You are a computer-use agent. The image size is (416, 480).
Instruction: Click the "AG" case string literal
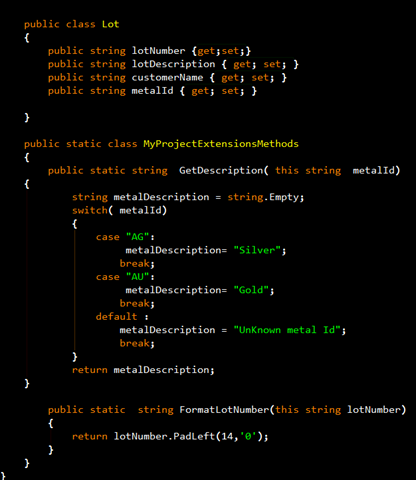(137, 237)
